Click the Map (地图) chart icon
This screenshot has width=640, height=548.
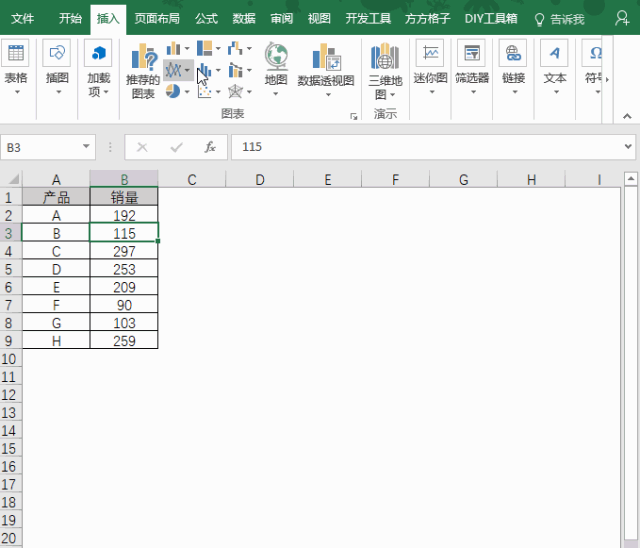click(x=276, y=68)
